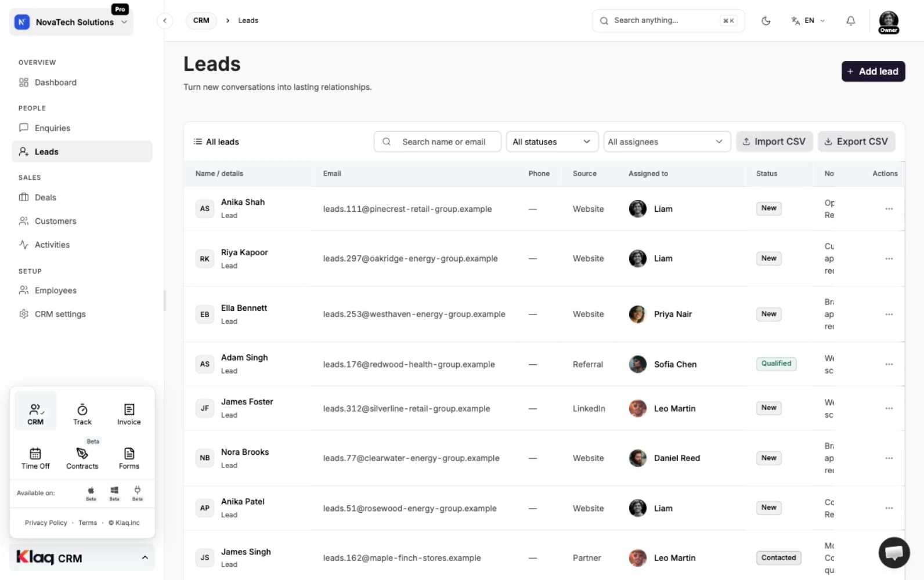Collapse the sidebar using the chevron button

coord(165,21)
